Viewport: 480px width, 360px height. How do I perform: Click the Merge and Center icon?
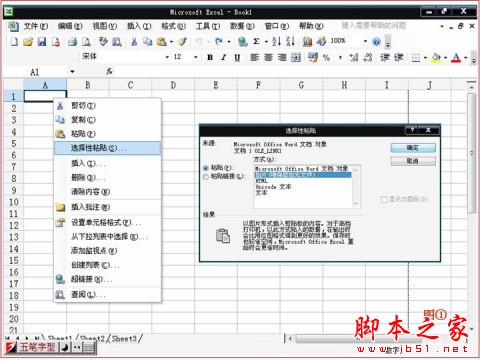pos(296,57)
